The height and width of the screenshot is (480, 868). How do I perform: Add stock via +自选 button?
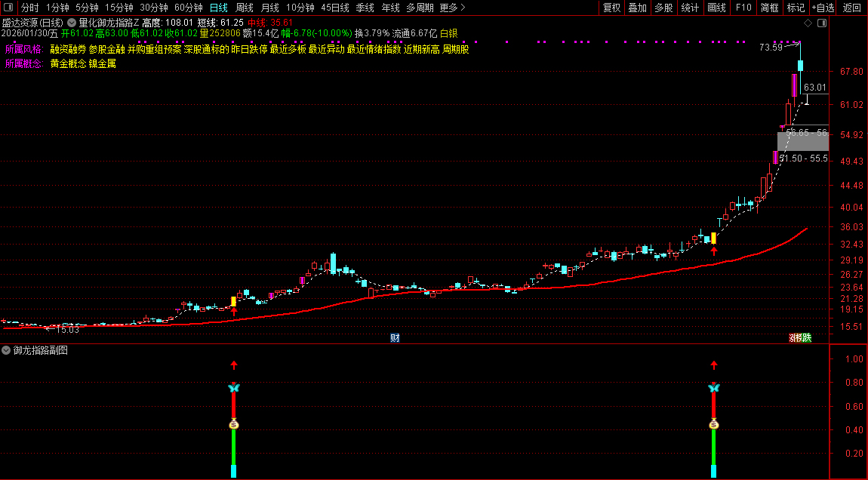click(823, 8)
